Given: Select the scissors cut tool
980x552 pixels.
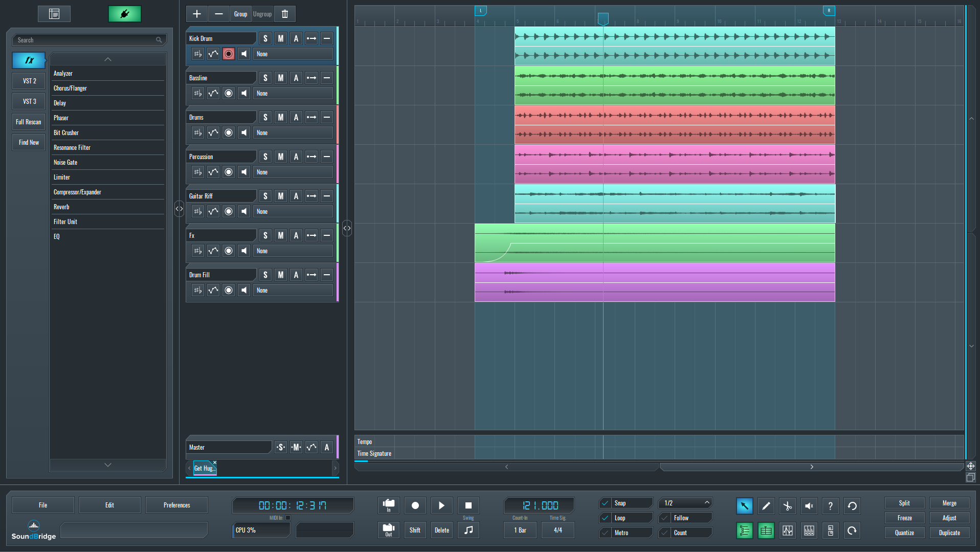Looking at the screenshot, I should click(787, 506).
